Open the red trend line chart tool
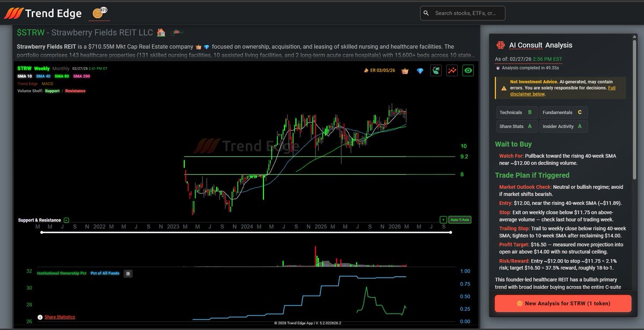This screenshot has height=330, width=644. (452, 70)
